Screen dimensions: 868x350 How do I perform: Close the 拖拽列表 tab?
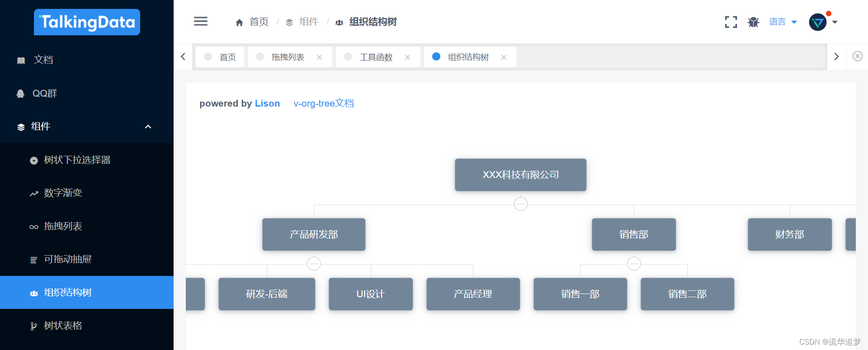pos(319,57)
